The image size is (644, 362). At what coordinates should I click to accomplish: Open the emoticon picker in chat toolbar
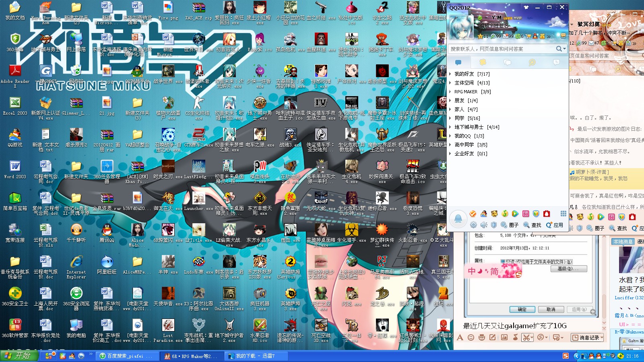tap(471, 337)
